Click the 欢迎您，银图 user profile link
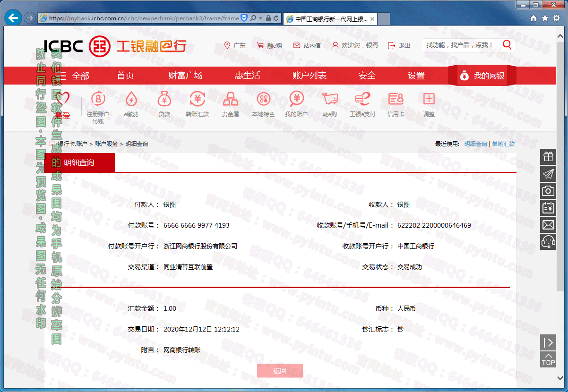 pos(355,45)
